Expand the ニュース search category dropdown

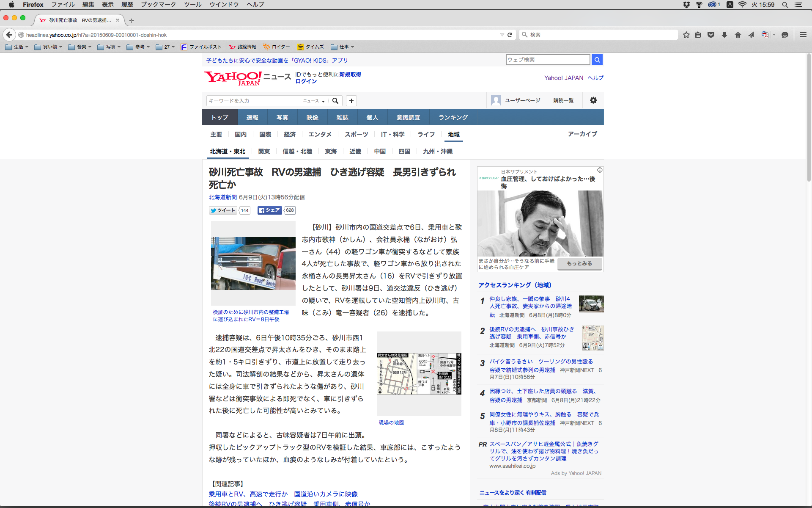pyautogui.click(x=314, y=101)
